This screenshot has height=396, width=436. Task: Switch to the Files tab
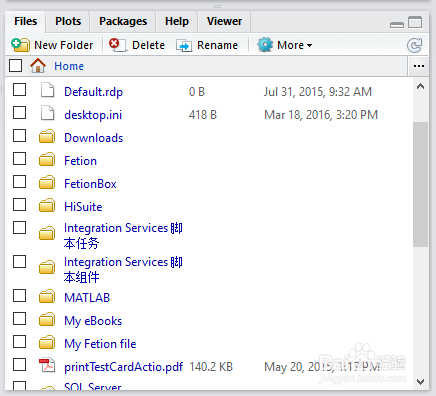tap(26, 21)
